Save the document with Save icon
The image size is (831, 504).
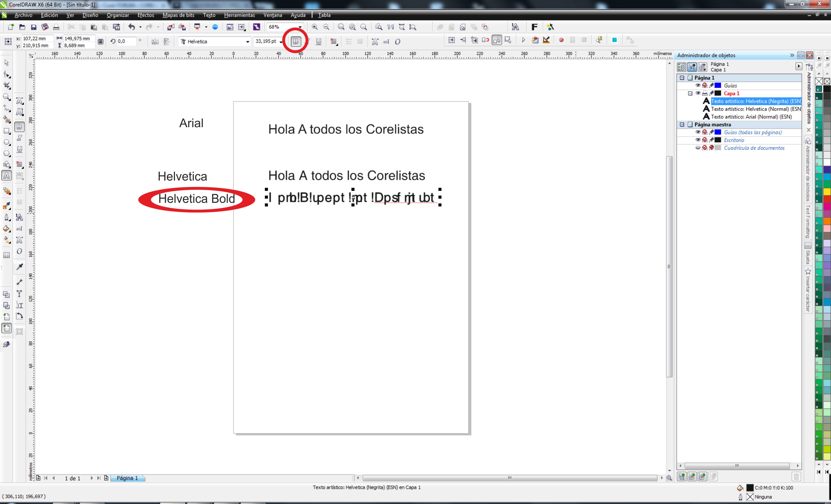[33, 27]
